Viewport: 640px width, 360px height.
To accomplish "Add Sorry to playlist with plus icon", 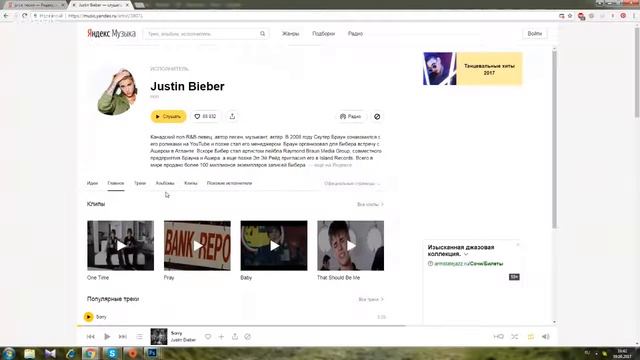I will point(221,337).
